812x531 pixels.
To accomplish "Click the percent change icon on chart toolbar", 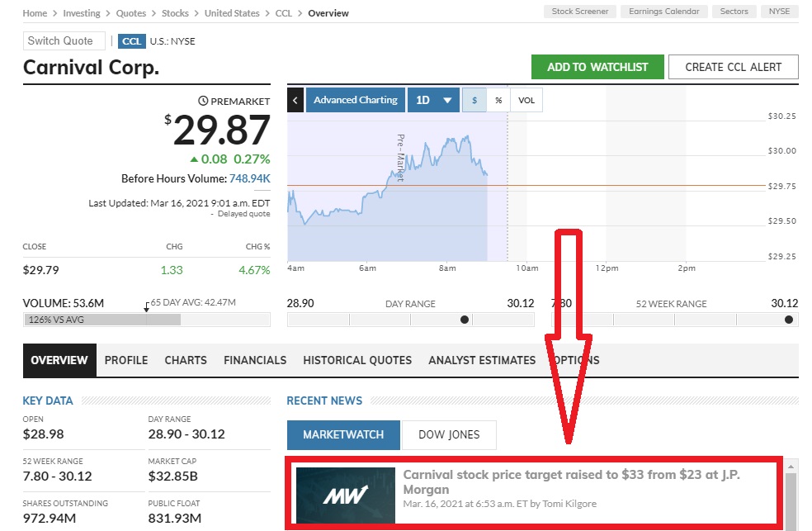I will pyautogui.click(x=498, y=99).
